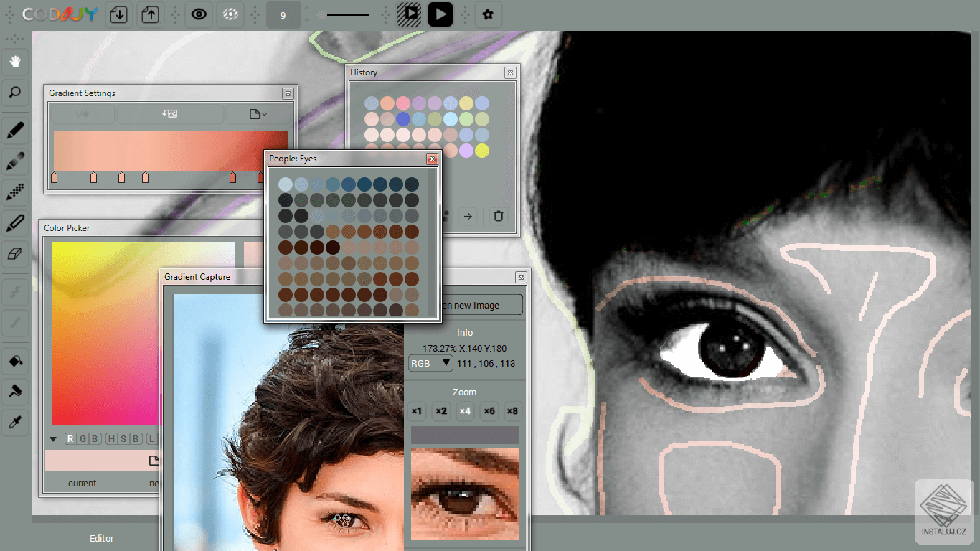
Task: Click the 111 , 106 , 113 RGB values
Action: pos(486,364)
